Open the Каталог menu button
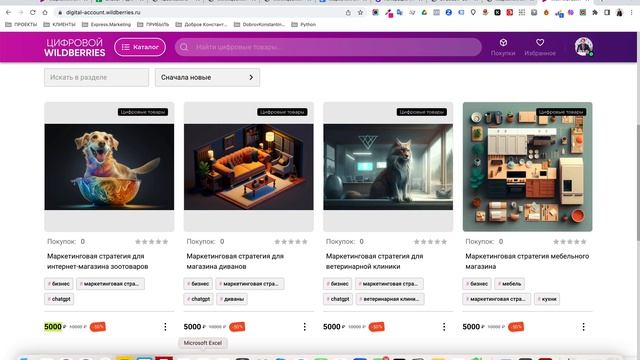The height and width of the screenshot is (360, 640). tap(140, 47)
